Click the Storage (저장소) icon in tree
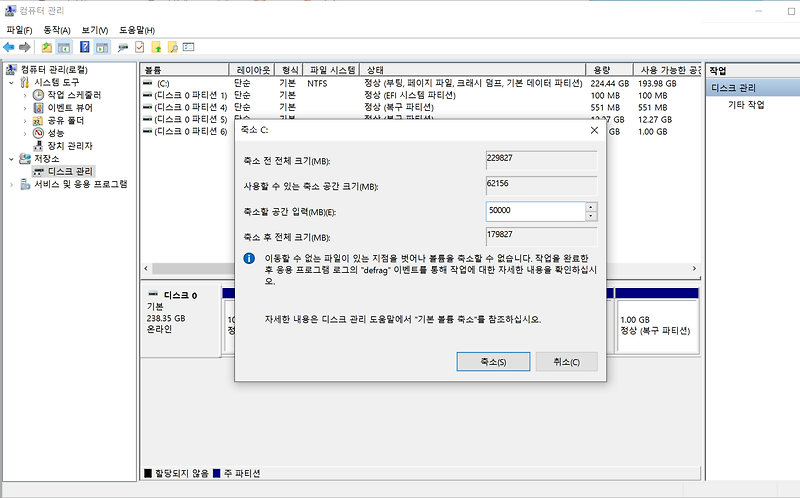800x498 pixels. [x=24, y=159]
